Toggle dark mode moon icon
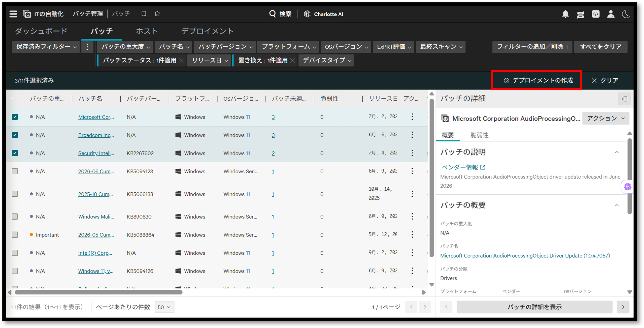The width and height of the screenshot is (644, 328). pyautogui.click(x=626, y=14)
